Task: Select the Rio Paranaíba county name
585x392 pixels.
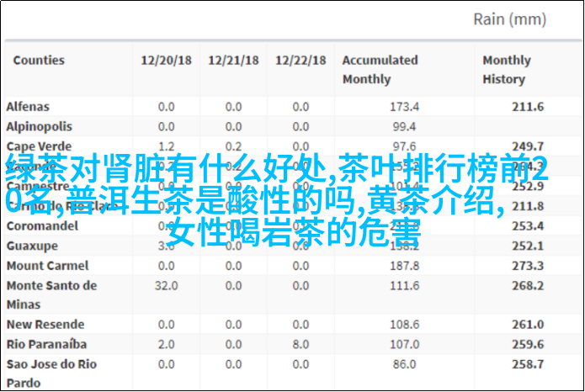Action: tap(46, 344)
